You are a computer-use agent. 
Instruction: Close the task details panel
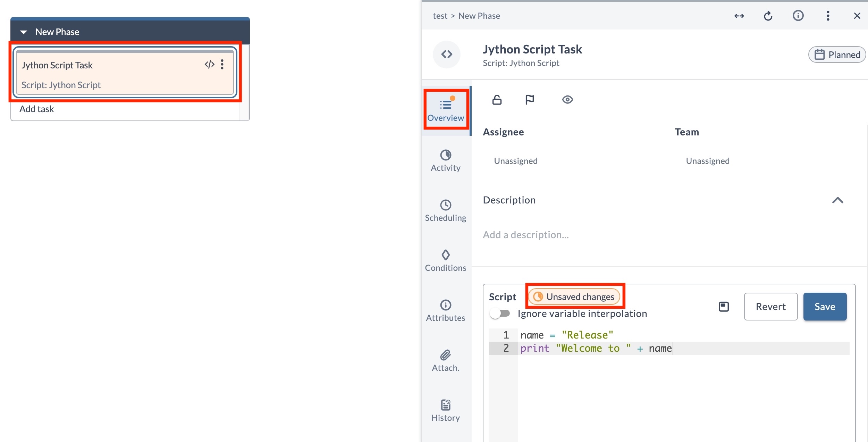(857, 16)
